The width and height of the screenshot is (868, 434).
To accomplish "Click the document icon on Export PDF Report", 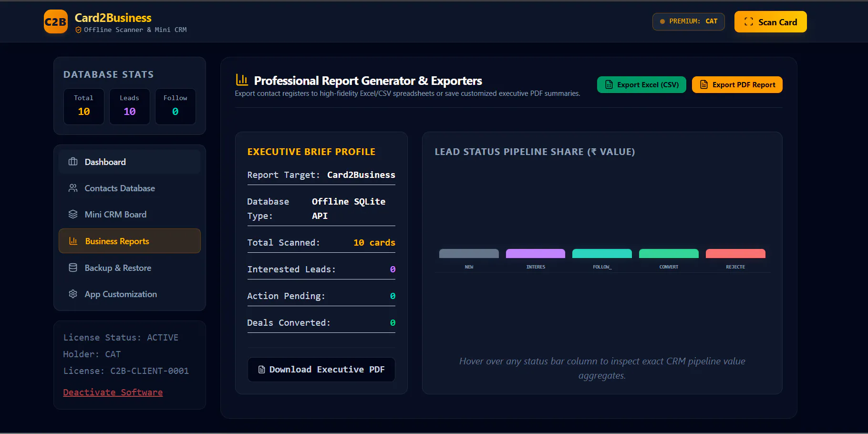I will tap(704, 84).
